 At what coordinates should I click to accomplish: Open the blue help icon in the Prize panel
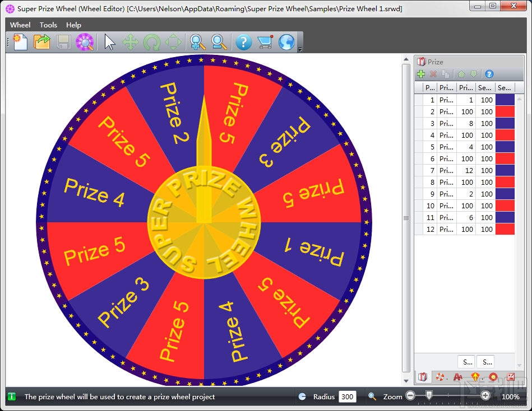pyautogui.click(x=489, y=74)
